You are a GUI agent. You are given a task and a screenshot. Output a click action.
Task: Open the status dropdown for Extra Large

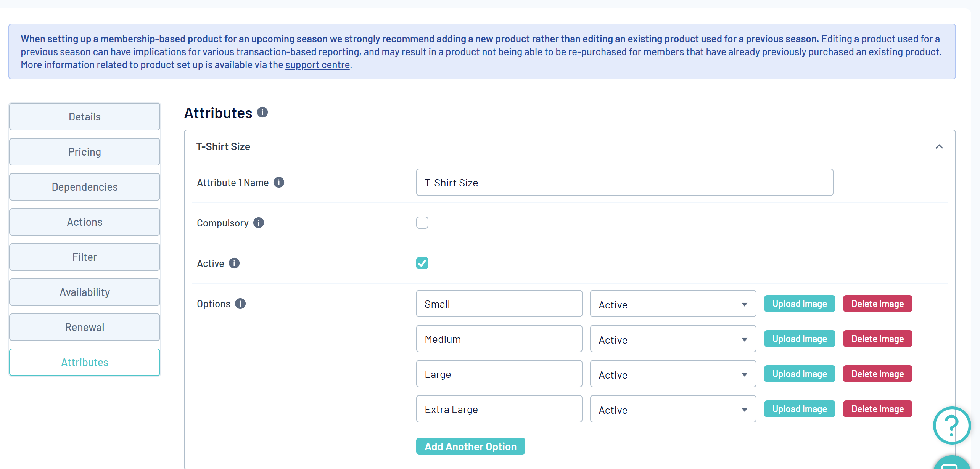pyautogui.click(x=673, y=409)
